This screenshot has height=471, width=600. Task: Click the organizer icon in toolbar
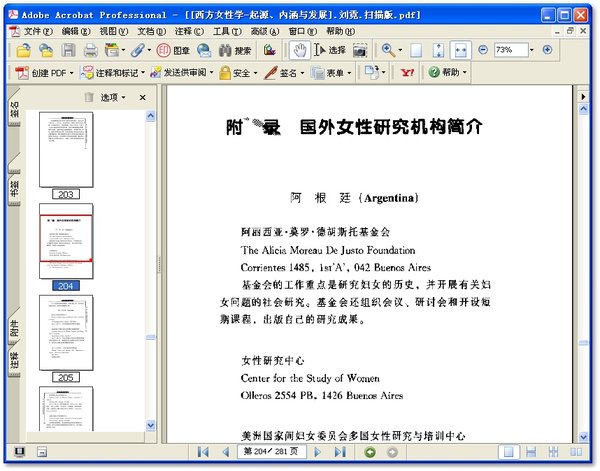[112, 50]
